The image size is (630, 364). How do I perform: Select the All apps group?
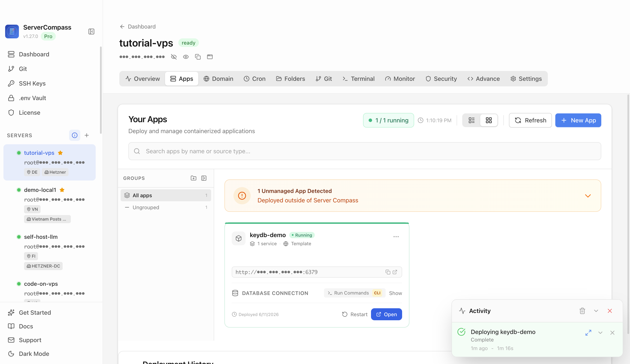[x=166, y=195]
